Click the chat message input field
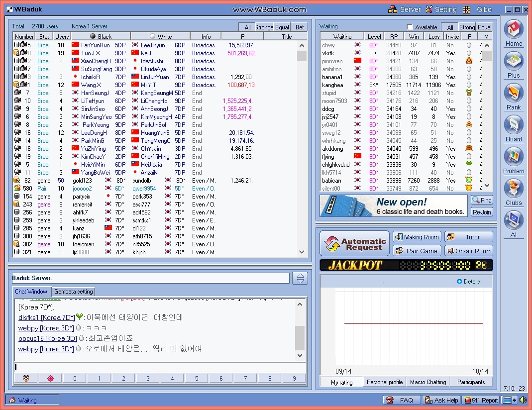 159,367
